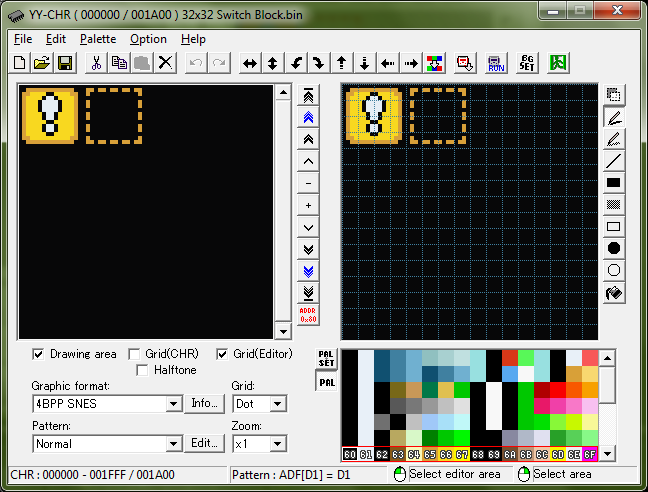Open the File menu
This screenshot has width=648, height=492.
click(x=23, y=39)
